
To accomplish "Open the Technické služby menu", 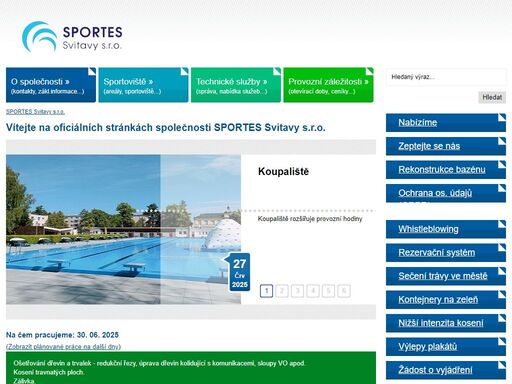I will click(x=236, y=85).
